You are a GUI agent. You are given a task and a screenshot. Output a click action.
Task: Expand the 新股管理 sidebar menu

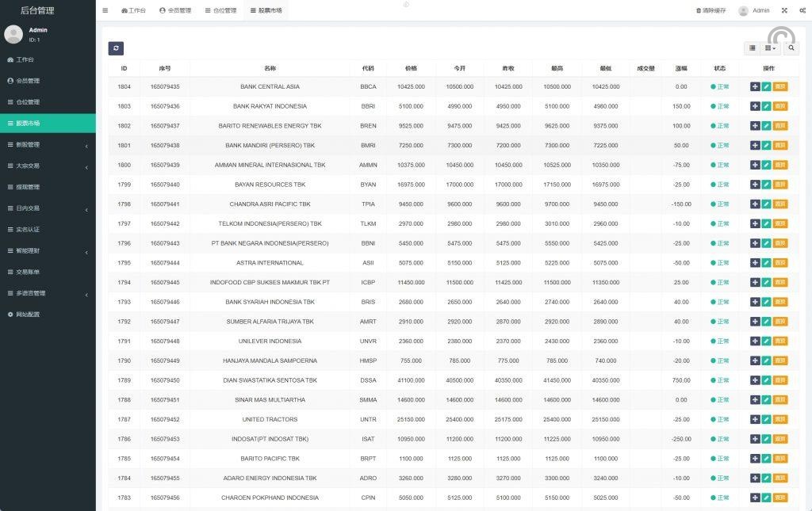point(48,145)
